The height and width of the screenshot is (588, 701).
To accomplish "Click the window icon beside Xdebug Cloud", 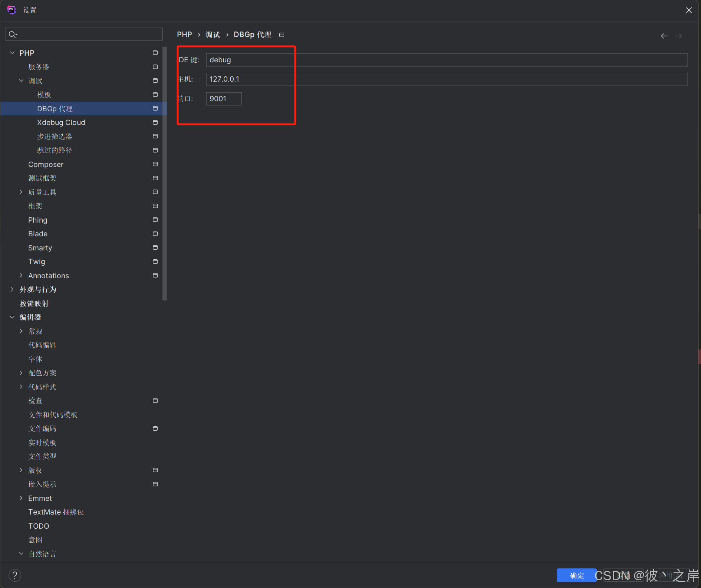I will [155, 122].
